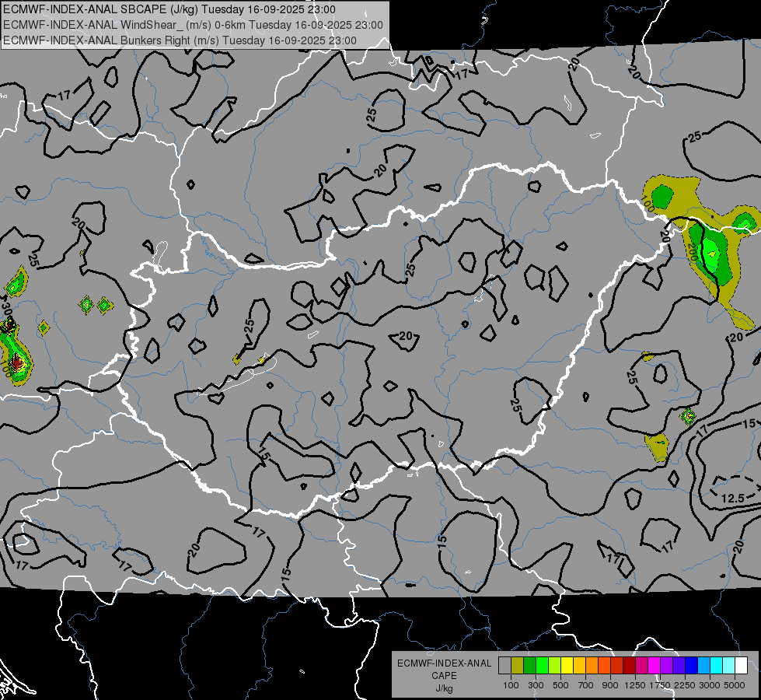The width and height of the screenshot is (761, 700).
Task: Click the orange-red swatch ending at 900 tick
Action: point(604,666)
